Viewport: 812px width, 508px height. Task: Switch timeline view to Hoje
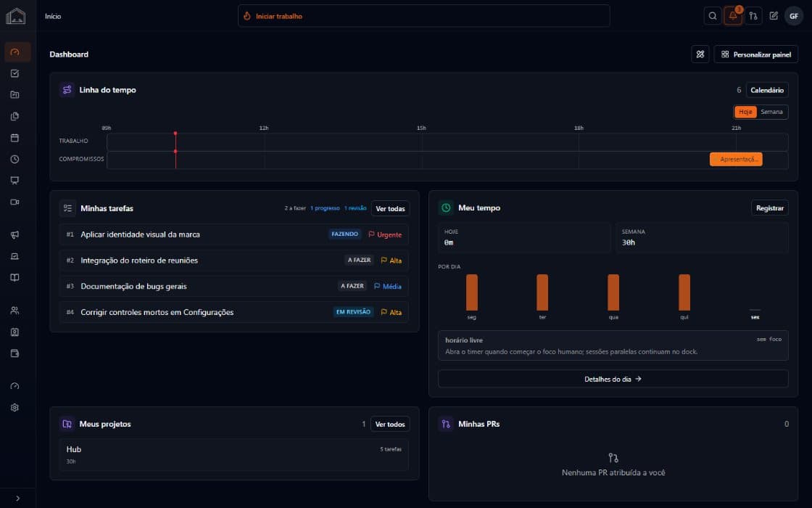click(x=745, y=112)
